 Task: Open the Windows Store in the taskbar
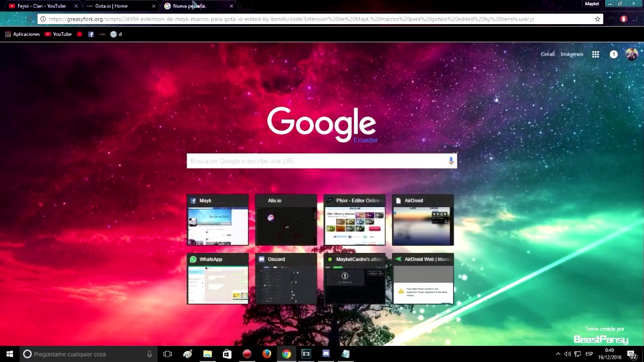227,354
